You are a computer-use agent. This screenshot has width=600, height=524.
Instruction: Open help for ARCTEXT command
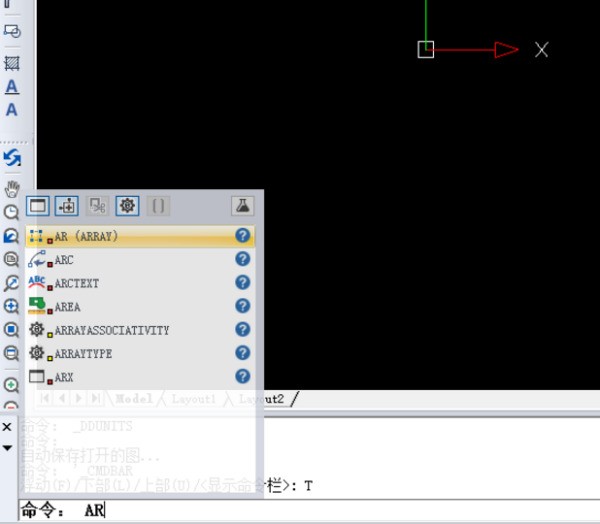(243, 282)
